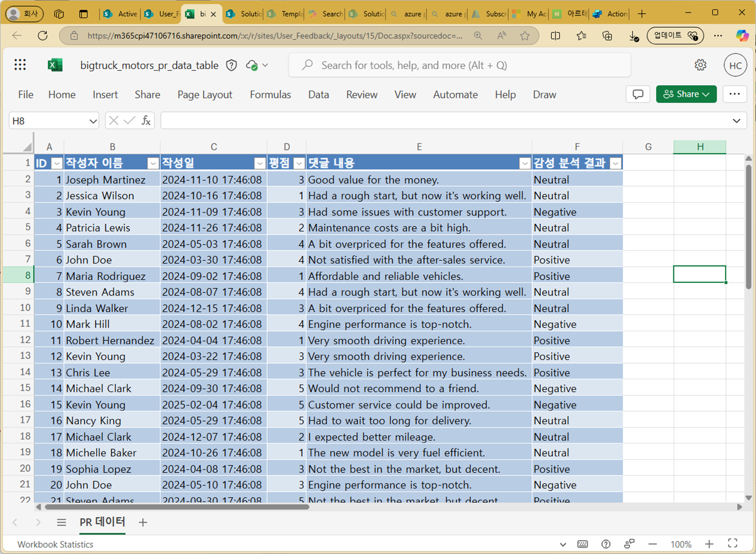Image resolution: width=756 pixels, height=554 pixels.
Task: Open the insert function fx button
Action: [146, 121]
